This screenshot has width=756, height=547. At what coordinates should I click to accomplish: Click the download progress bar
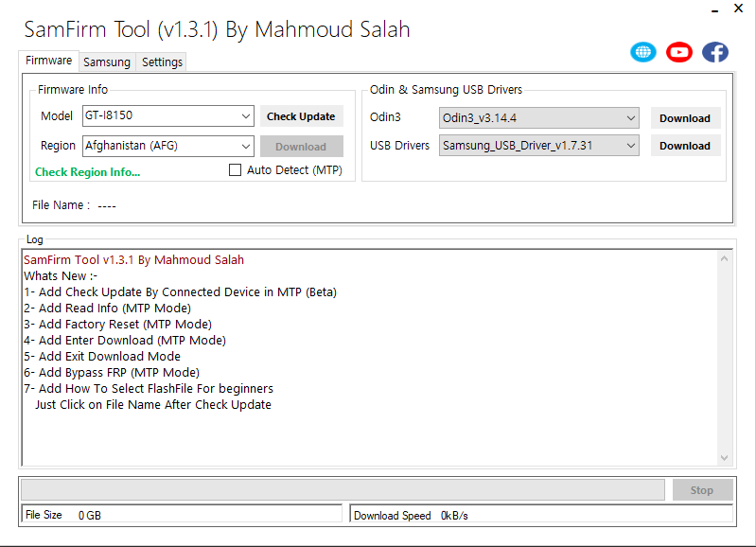pos(343,490)
